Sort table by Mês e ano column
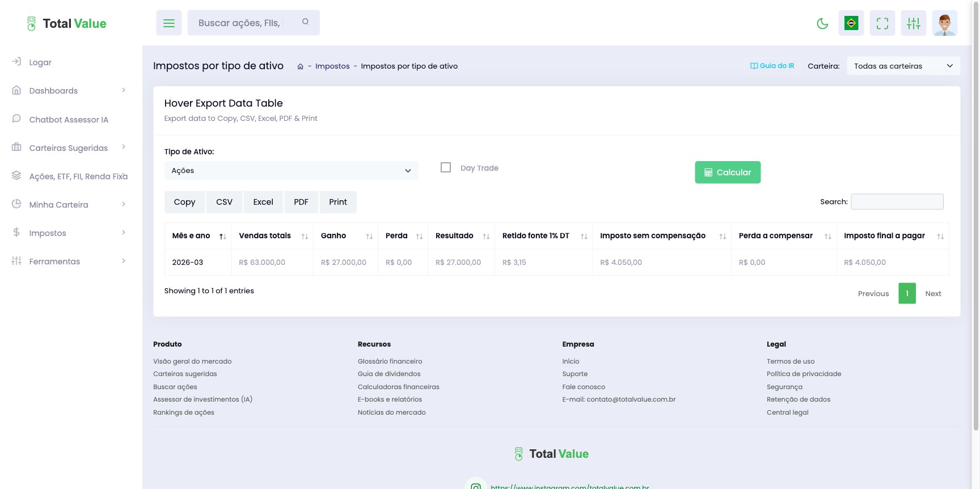 199,236
